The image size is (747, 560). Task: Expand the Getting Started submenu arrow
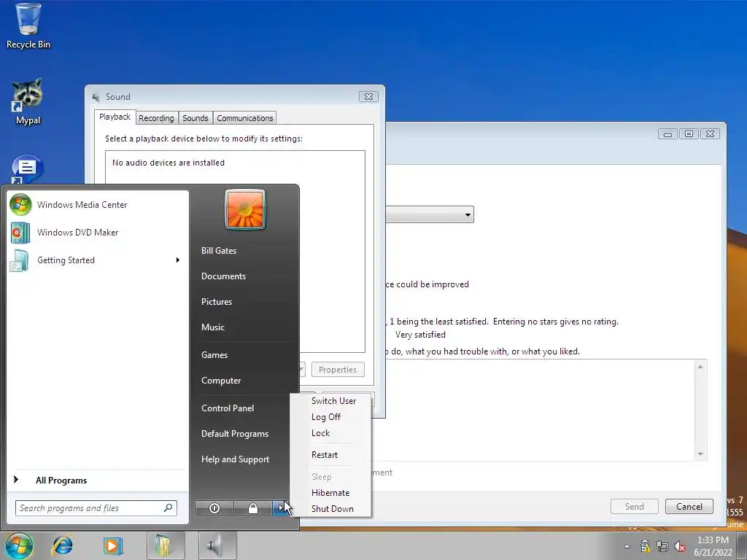point(178,260)
